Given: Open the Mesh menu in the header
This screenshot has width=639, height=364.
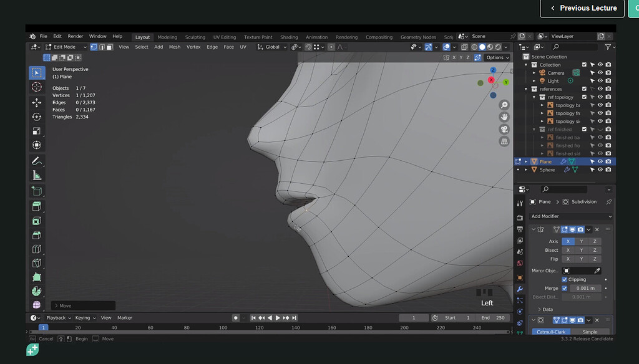Looking at the screenshot, I should point(175,47).
